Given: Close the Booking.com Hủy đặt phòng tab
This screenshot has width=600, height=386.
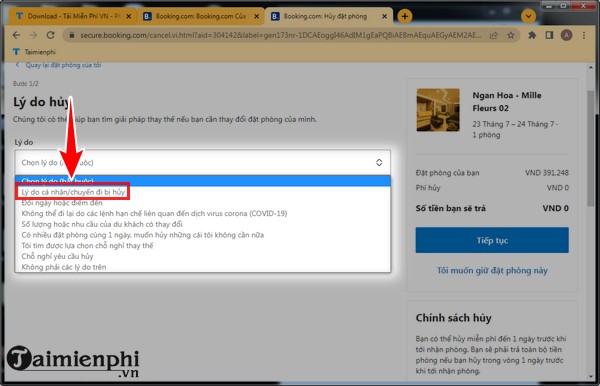Looking at the screenshot, I should pos(385,16).
